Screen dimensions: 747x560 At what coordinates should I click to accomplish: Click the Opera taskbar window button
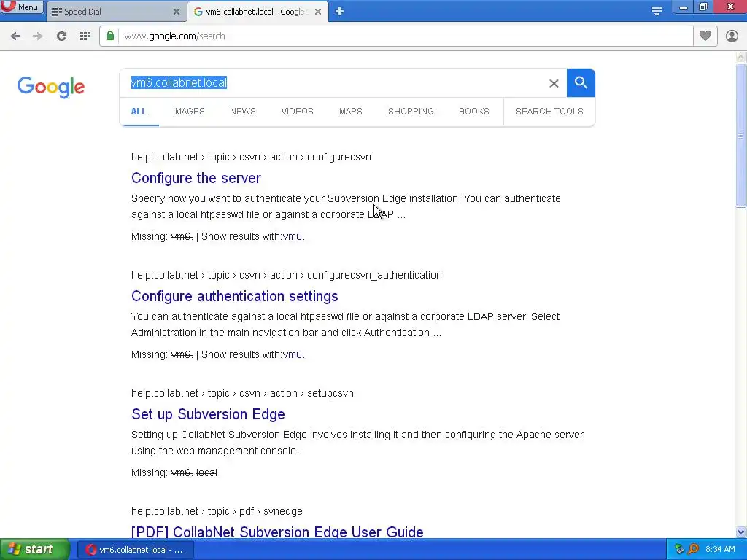coord(135,550)
